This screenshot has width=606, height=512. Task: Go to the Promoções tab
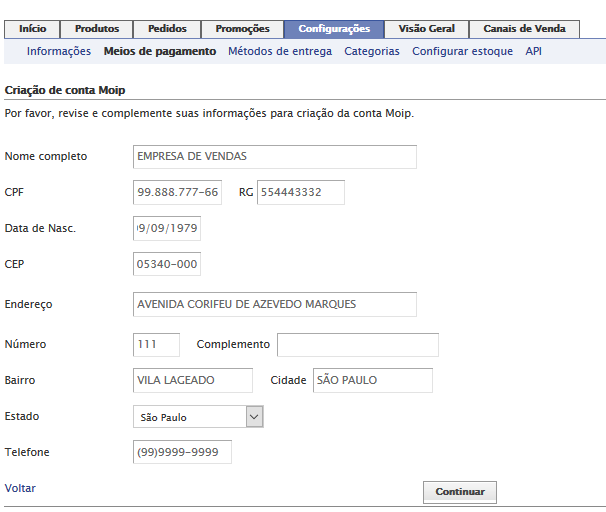pos(242,29)
